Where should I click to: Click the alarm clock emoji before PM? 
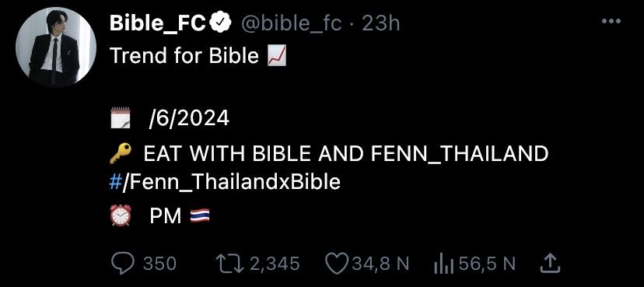pyautogui.click(x=121, y=215)
